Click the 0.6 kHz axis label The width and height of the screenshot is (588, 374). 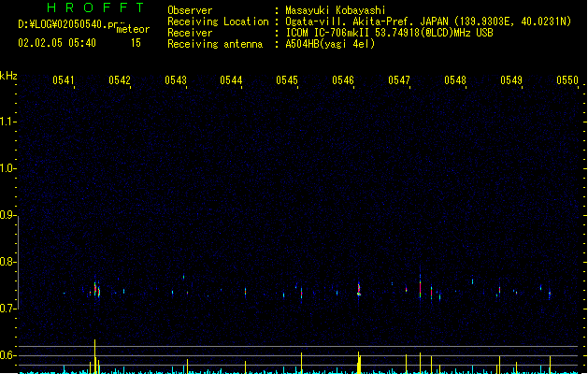tap(7, 355)
